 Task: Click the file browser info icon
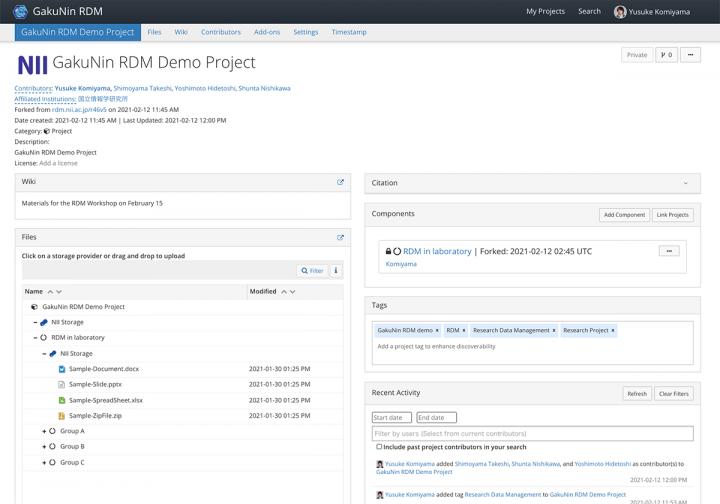coord(336,271)
